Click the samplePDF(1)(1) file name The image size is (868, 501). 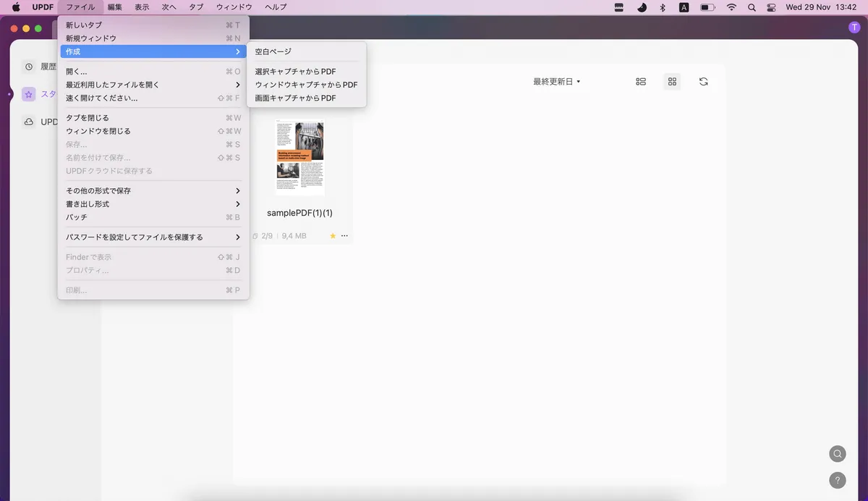[x=299, y=213]
